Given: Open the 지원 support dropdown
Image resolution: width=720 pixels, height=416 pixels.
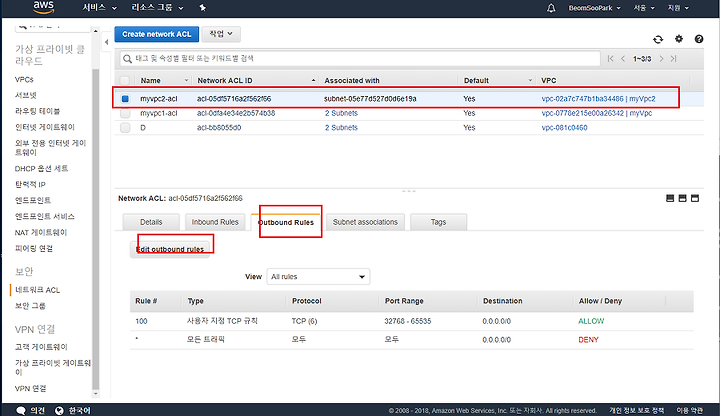Looking at the screenshot, I should (x=678, y=8).
